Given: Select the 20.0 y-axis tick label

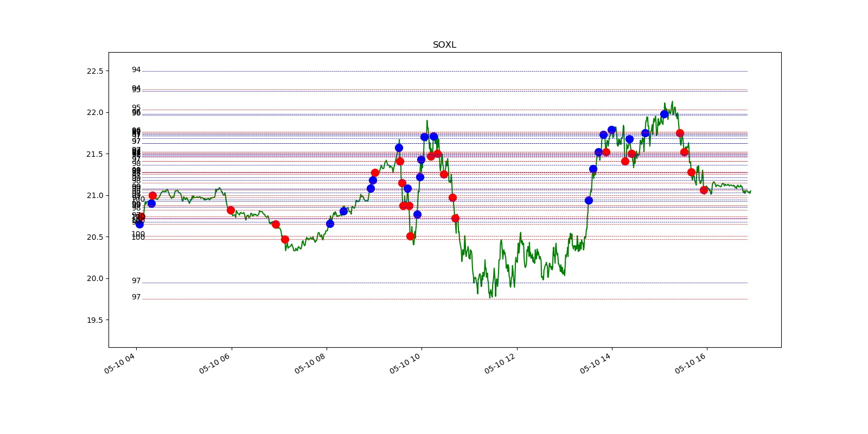Looking at the screenshot, I should click(x=94, y=279).
